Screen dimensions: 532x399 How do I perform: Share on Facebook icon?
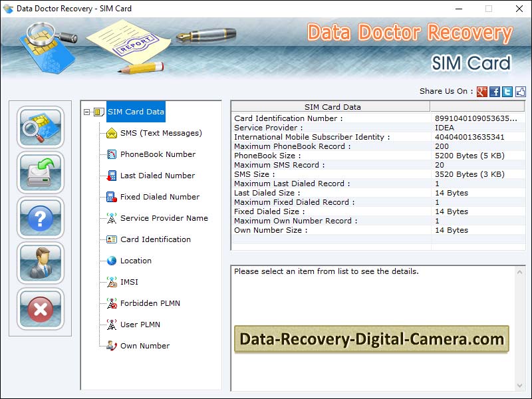pos(493,92)
